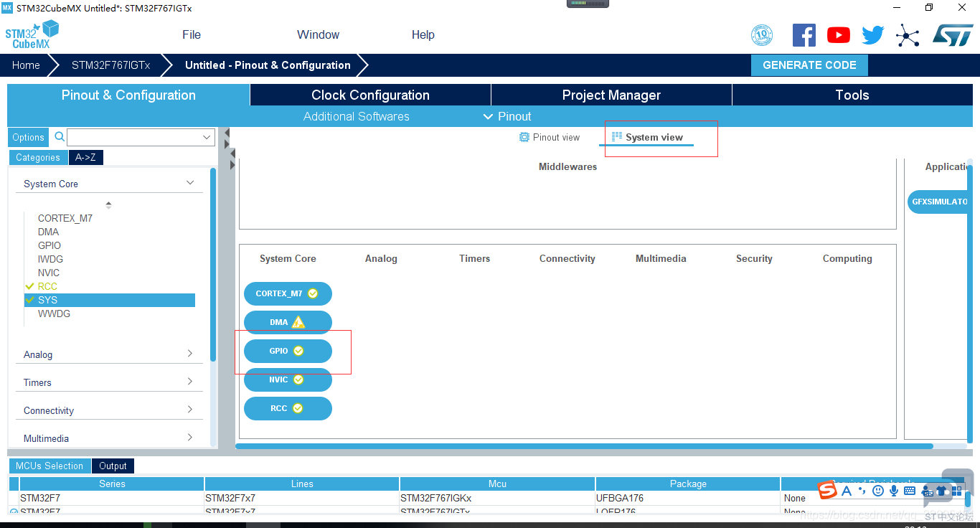
Task: Select the Output tab
Action: [x=113, y=466]
